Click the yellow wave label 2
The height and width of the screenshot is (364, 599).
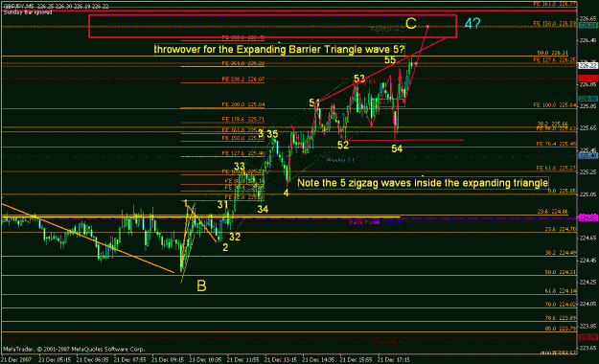(x=225, y=247)
